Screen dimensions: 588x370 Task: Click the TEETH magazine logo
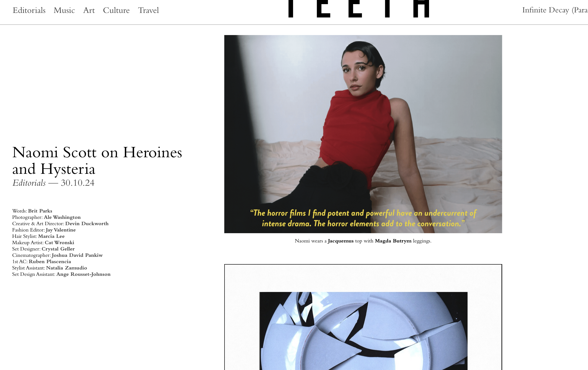click(x=359, y=9)
